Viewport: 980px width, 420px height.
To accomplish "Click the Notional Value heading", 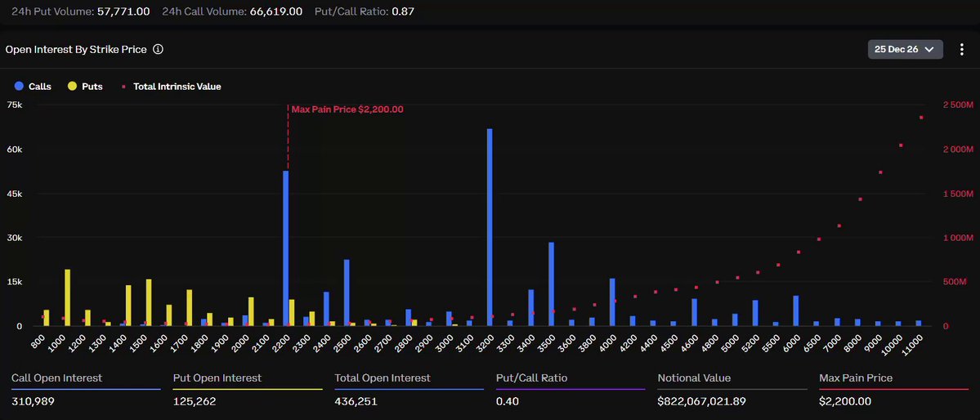I will [x=694, y=378].
